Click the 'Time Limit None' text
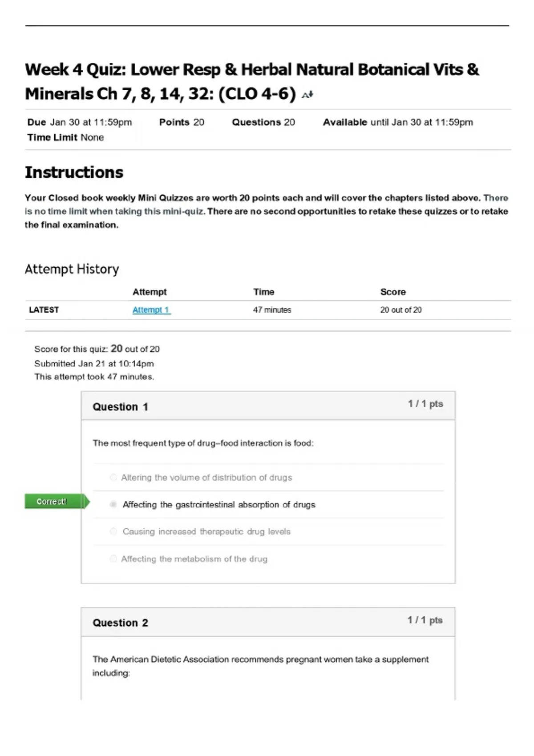 (x=65, y=137)
